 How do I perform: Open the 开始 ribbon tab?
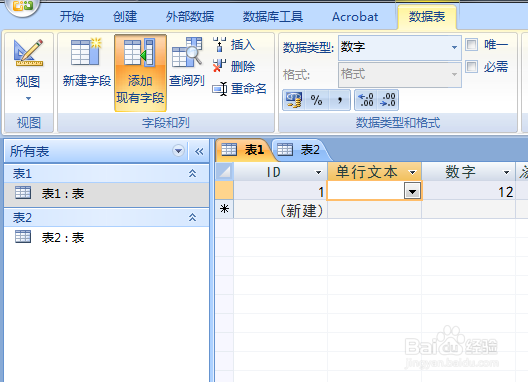point(72,17)
